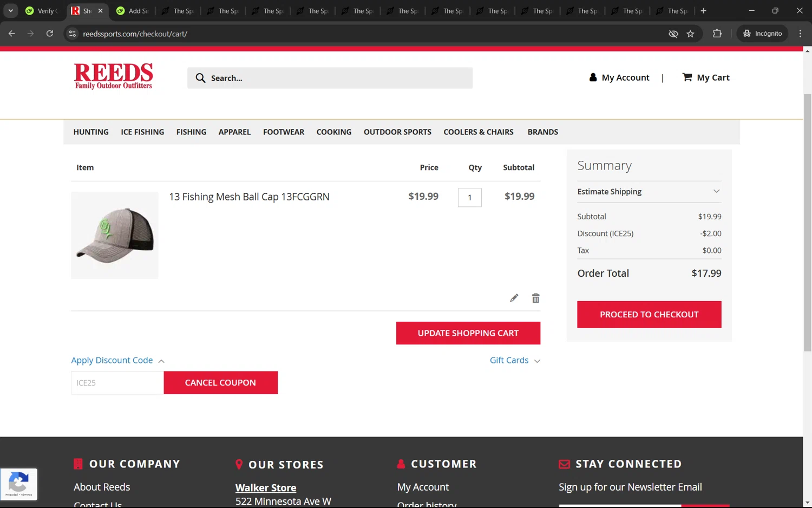Click the pencil edit item icon

click(514, 298)
